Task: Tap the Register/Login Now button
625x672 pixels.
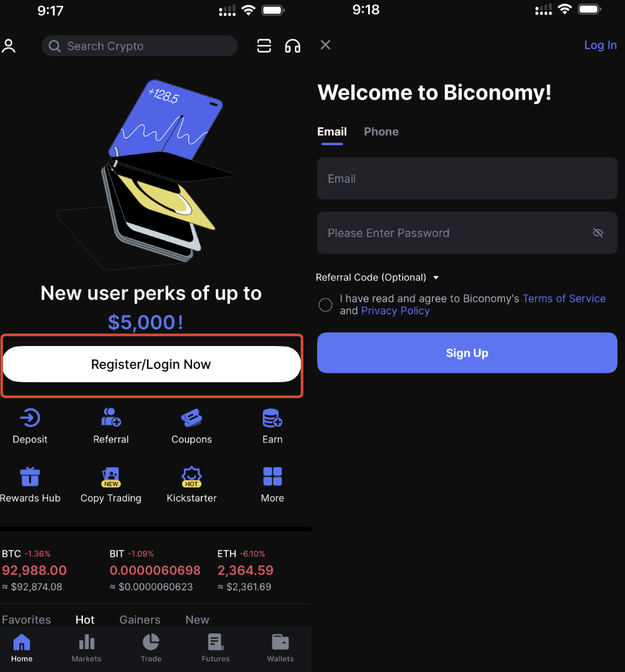Action: pyautogui.click(x=151, y=364)
